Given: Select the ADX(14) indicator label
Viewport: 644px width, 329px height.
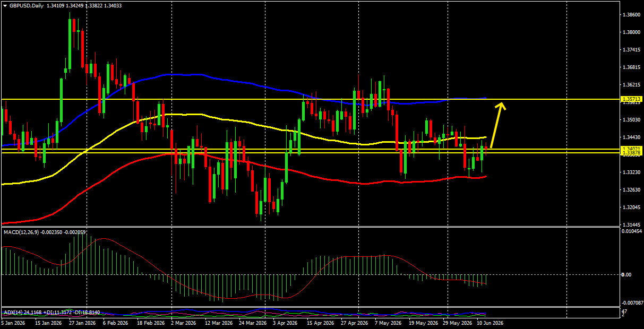Looking at the screenshot, I should (x=13, y=311).
